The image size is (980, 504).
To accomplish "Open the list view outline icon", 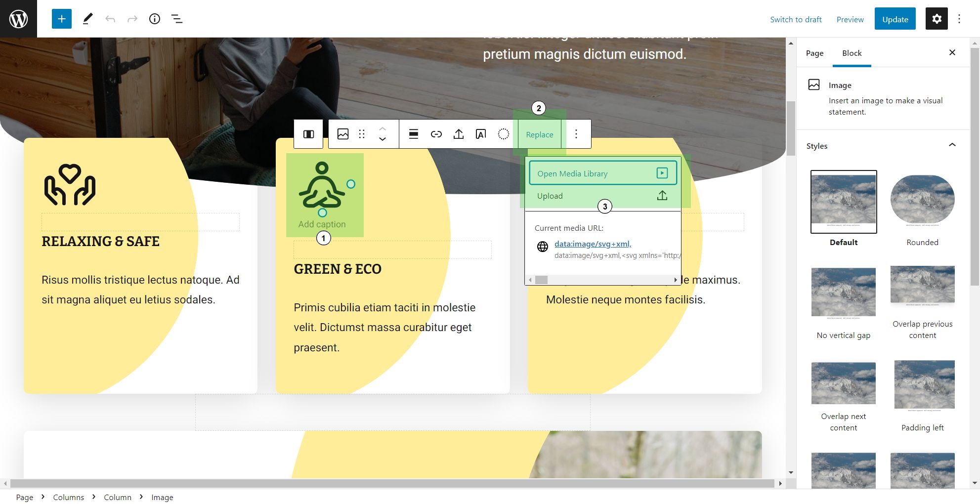I will pyautogui.click(x=176, y=19).
